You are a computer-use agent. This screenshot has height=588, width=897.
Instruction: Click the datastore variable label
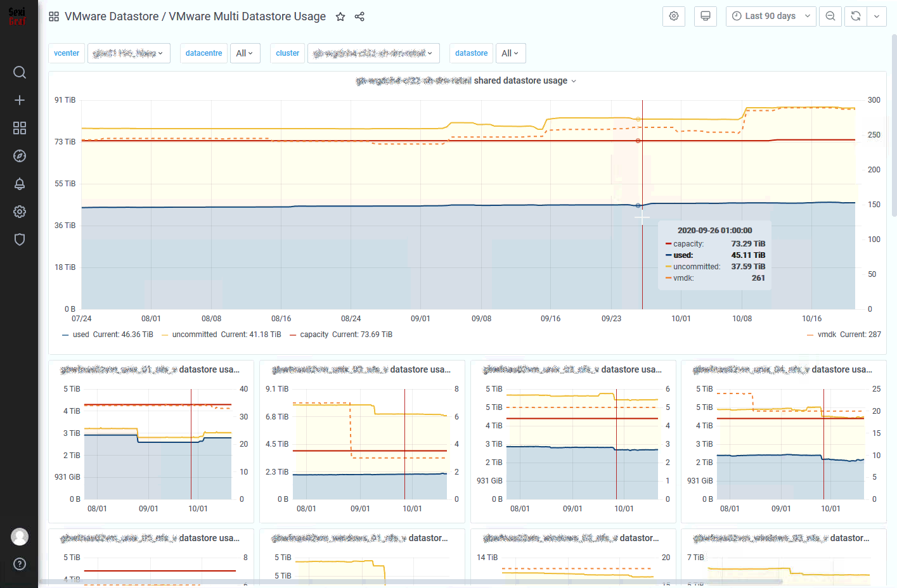472,53
